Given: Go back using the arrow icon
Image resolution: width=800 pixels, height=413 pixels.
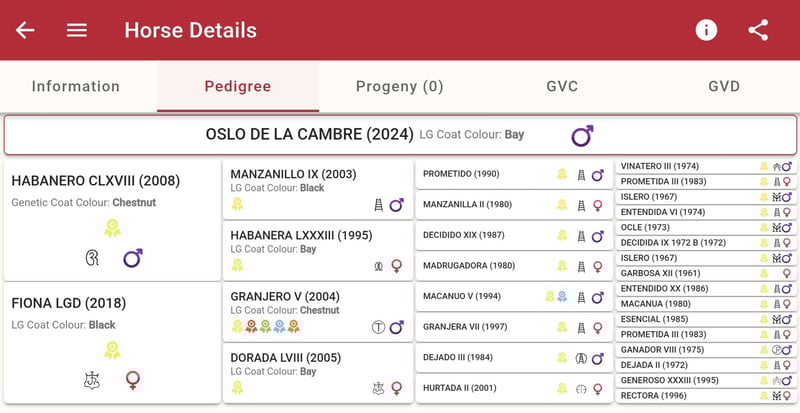Looking at the screenshot, I should point(25,30).
